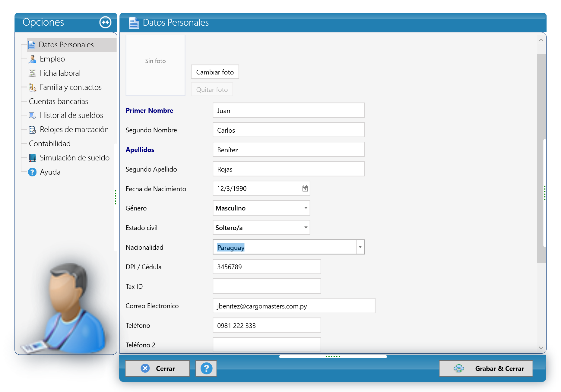Expand the Estado civil dropdown

pyautogui.click(x=306, y=228)
